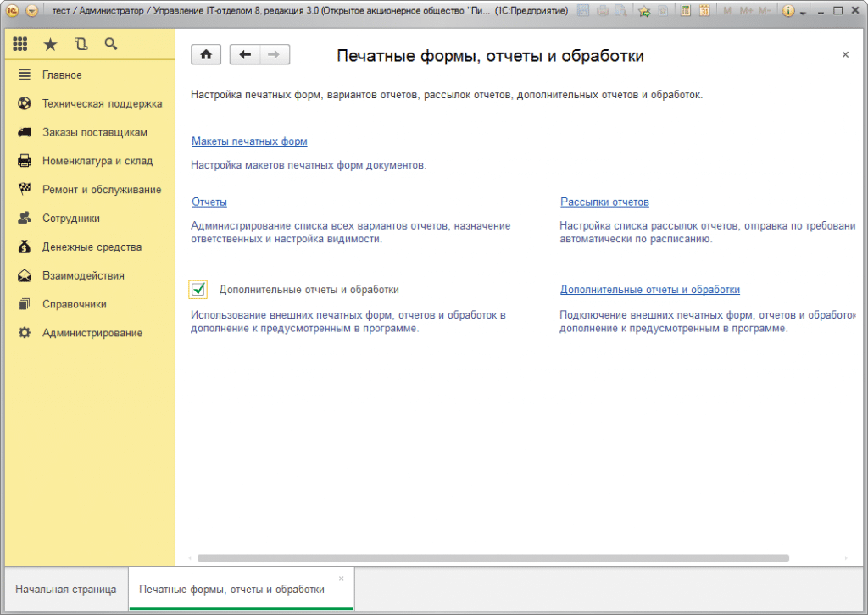Click the scrollbar right arrow

(x=846, y=558)
